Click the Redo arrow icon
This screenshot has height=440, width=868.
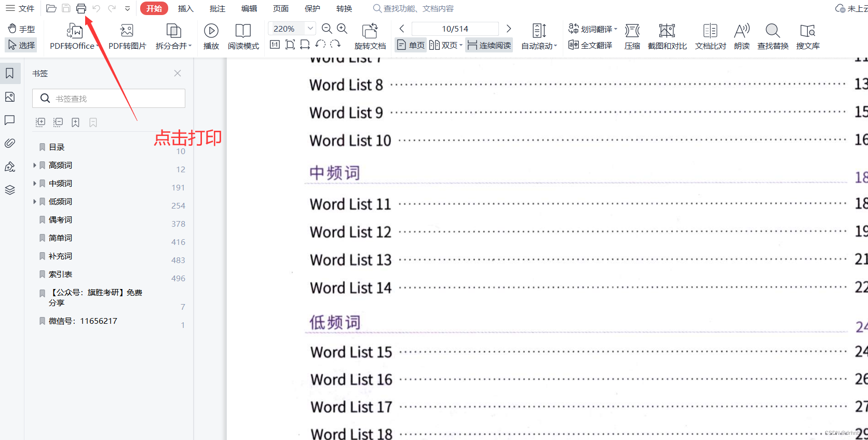pos(112,8)
